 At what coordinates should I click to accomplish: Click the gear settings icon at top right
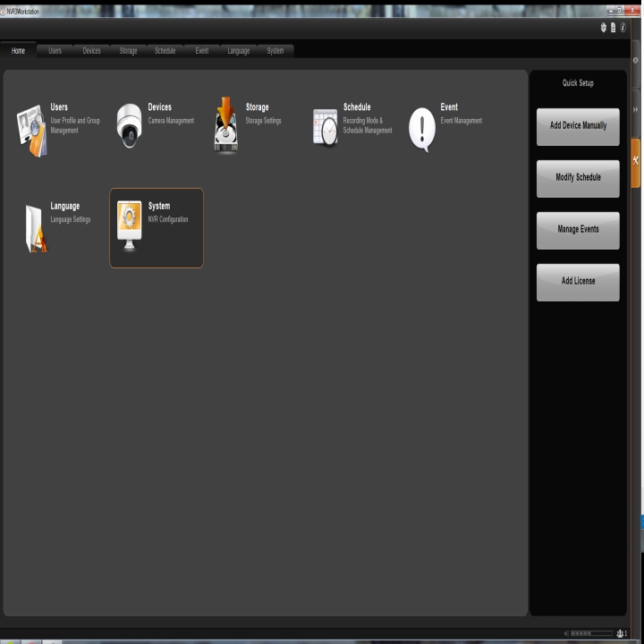pos(604,28)
